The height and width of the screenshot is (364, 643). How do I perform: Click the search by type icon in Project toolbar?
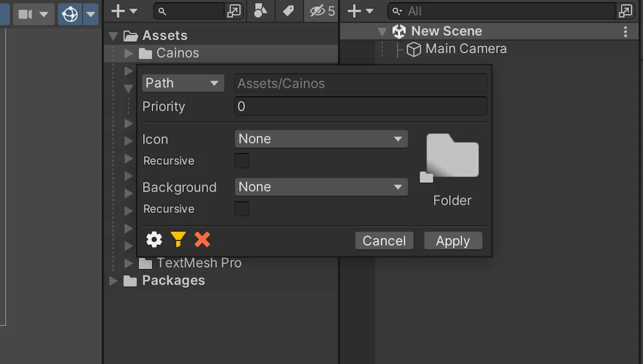point(260,11)
